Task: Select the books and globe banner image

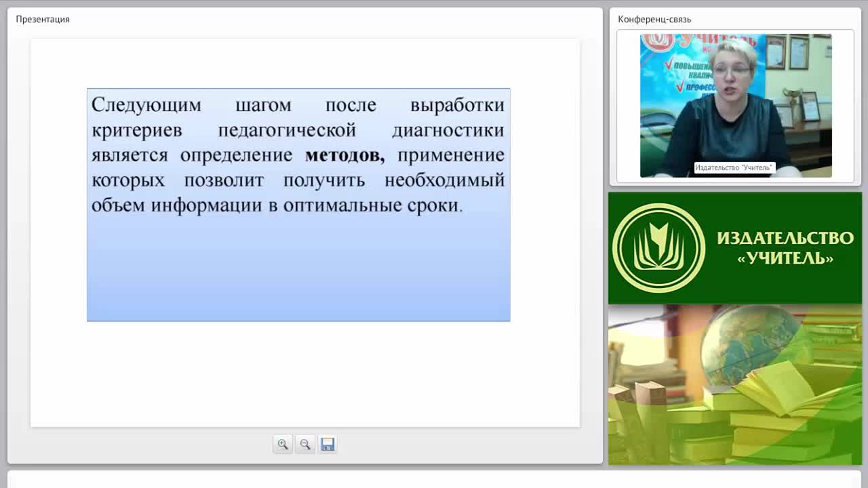Action: click(735, 385)
